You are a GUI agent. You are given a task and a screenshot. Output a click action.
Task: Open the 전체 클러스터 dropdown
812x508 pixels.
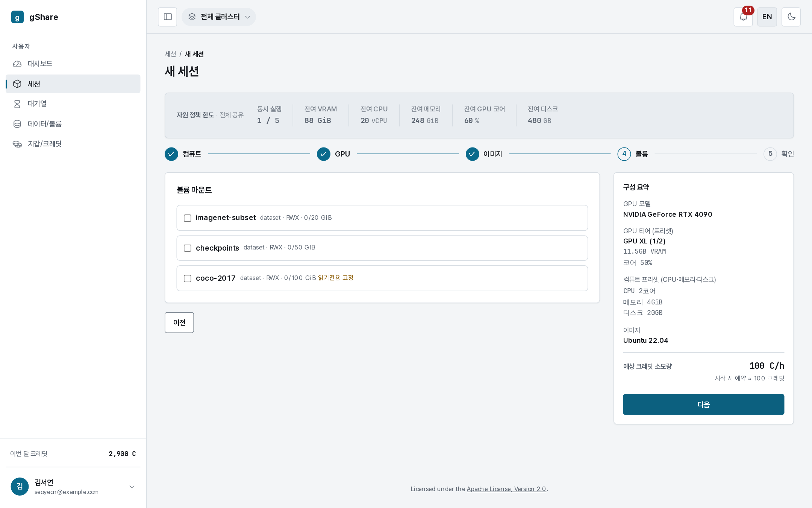pos(219,17)
